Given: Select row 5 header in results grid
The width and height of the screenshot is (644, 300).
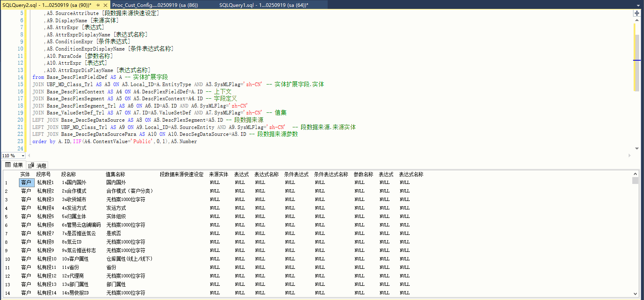Looking at the screenshot, I should pos(6,217).
